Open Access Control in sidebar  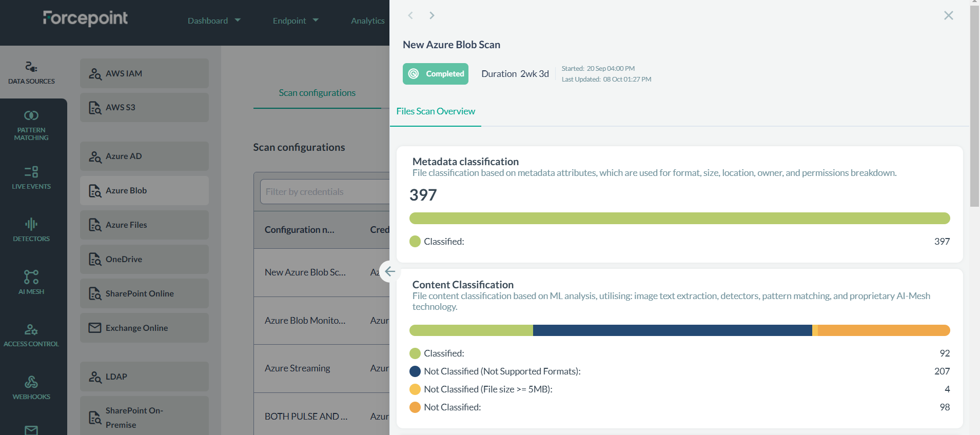pyautogui.click(x=31, y=335)
